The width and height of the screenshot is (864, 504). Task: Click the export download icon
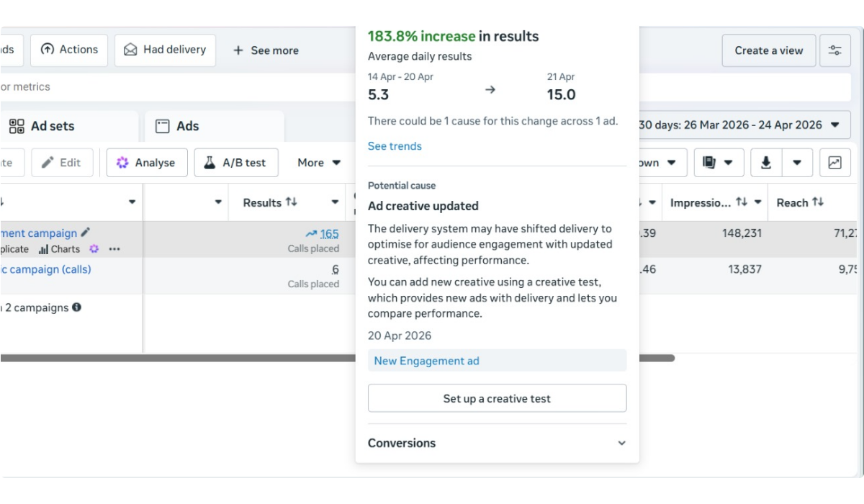pyautogui.click(x=766, y=163)
